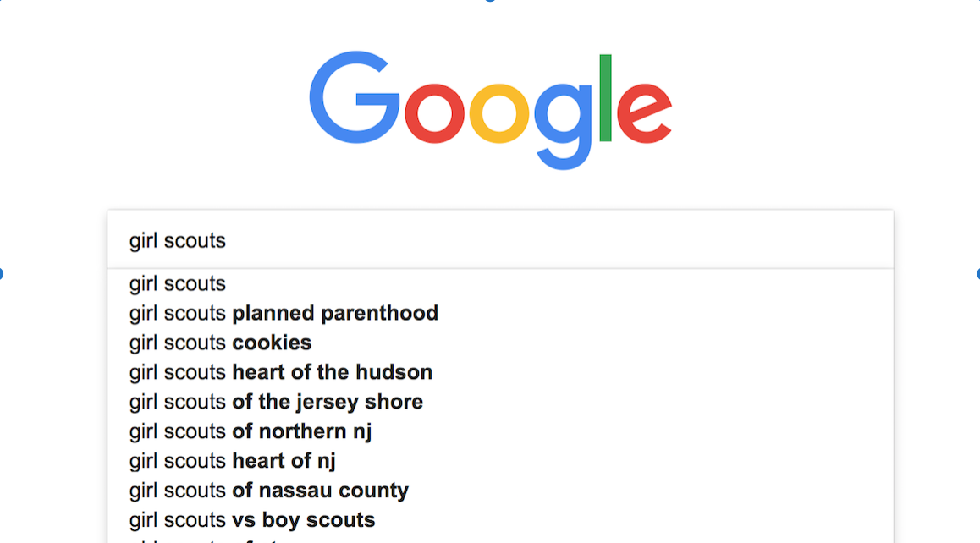Click the green 'l' in the Google logo

pyautogui.click(x=605, y=98)
